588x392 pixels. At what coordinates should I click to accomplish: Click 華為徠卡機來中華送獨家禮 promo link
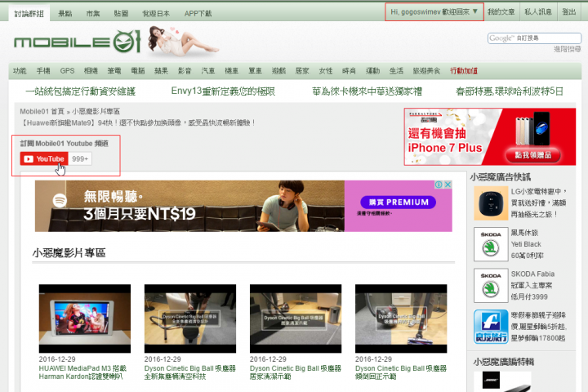pos(367,91)
